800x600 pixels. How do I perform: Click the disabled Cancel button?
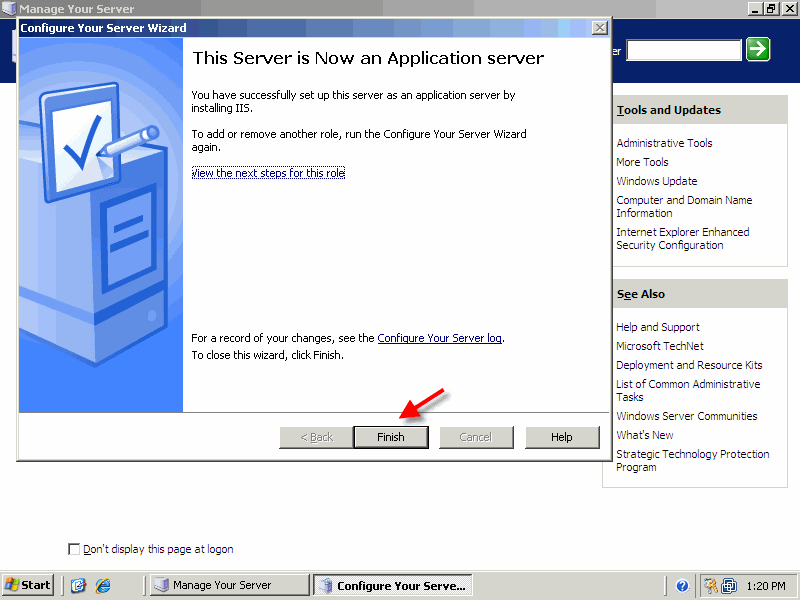[x=476, y=437]
